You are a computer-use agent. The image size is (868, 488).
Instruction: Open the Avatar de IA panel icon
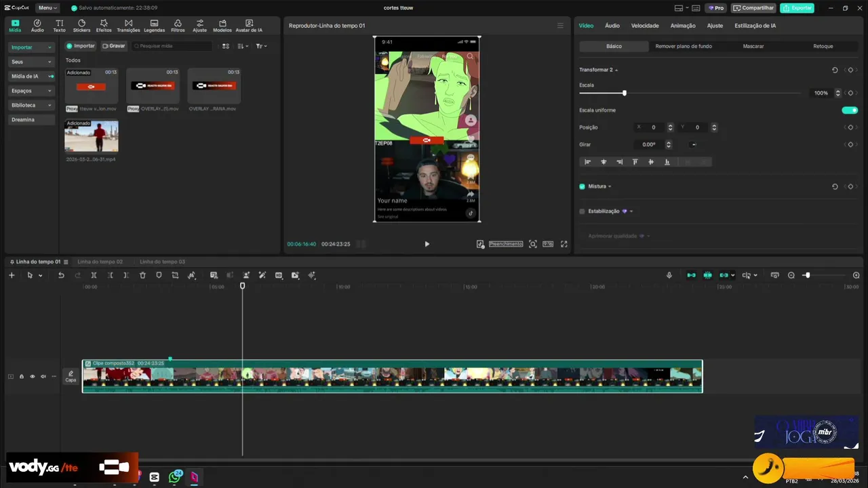click(x=249, y=26)
